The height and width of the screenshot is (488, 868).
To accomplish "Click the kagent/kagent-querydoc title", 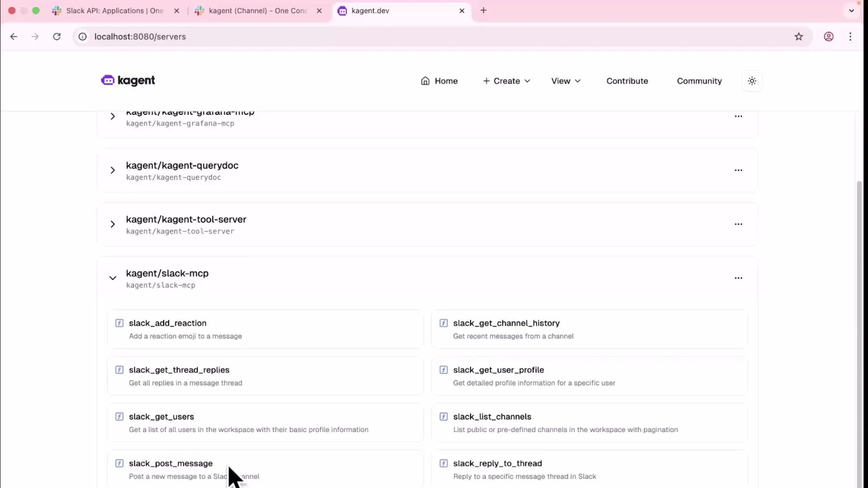I will click(x=182, y=166).
